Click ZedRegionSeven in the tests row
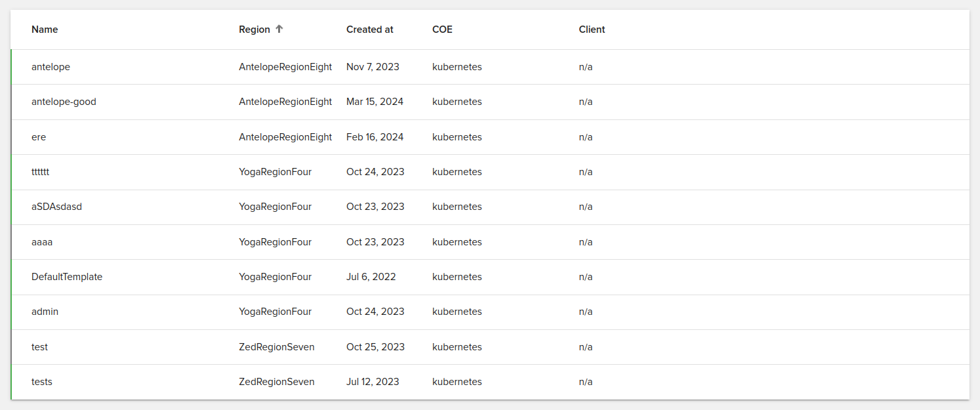Screen dimensions: 980x410 276,381
